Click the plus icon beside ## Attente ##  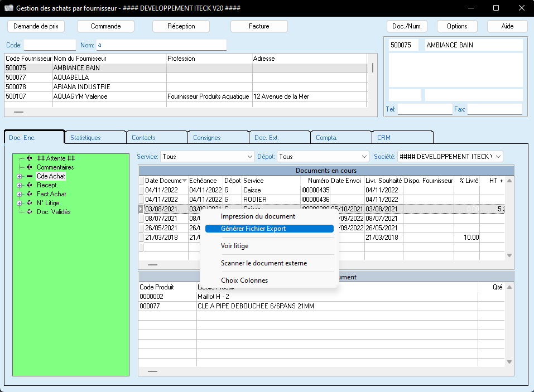(30, 158)
